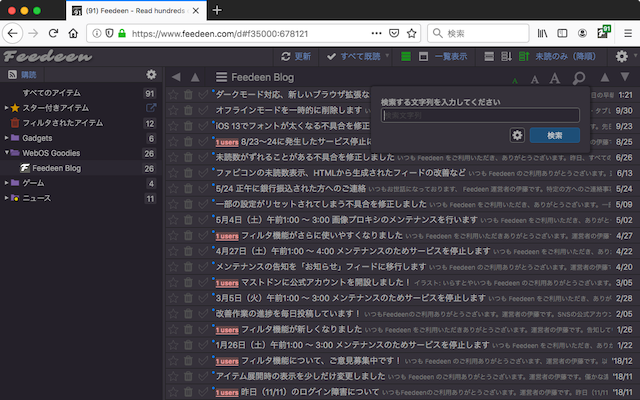Mark all as read with すべて既読

(x=353, y=56)
